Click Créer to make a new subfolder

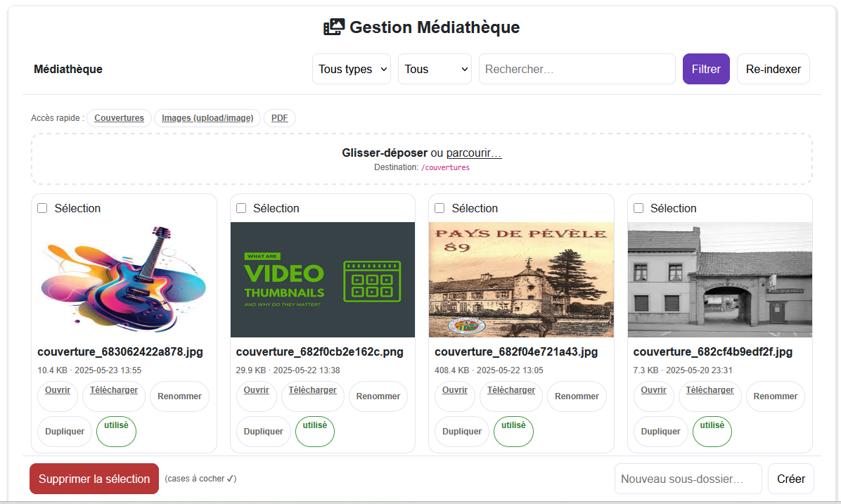click(790, 479)
